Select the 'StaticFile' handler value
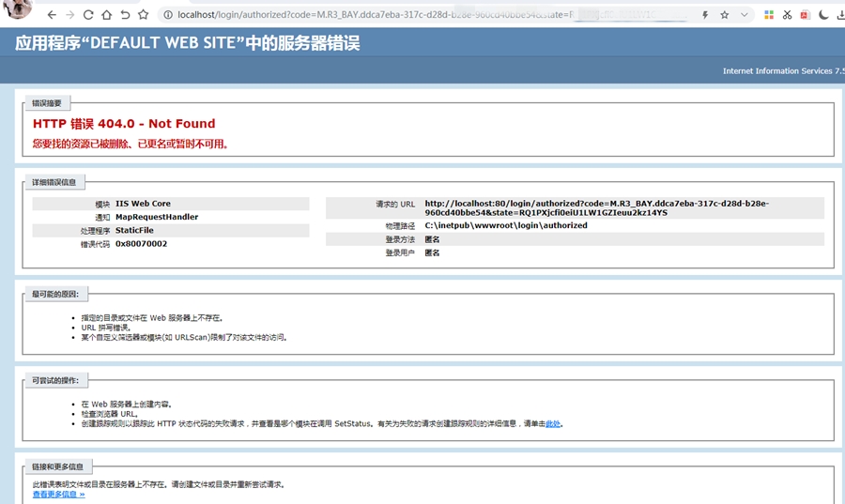 [x=134, y=231]
